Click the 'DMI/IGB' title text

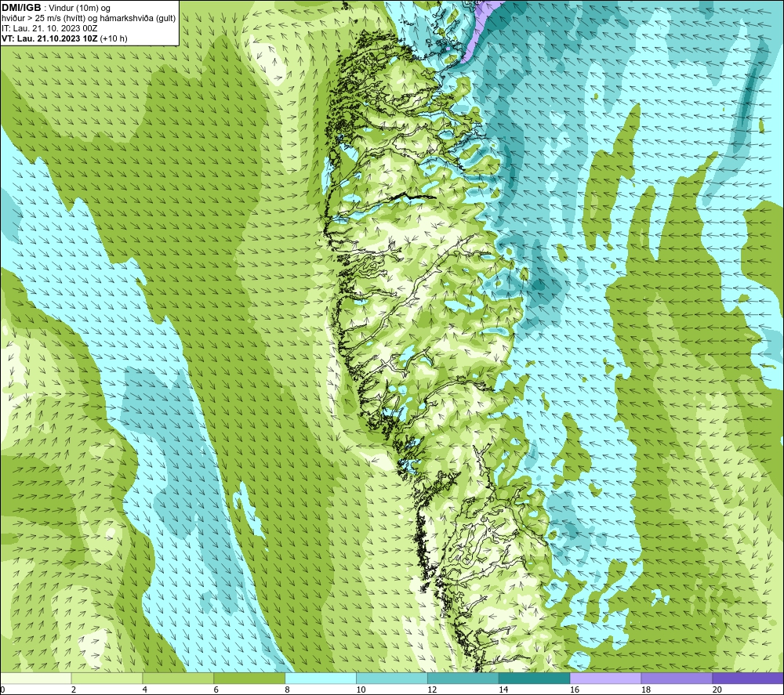[21, 8]
